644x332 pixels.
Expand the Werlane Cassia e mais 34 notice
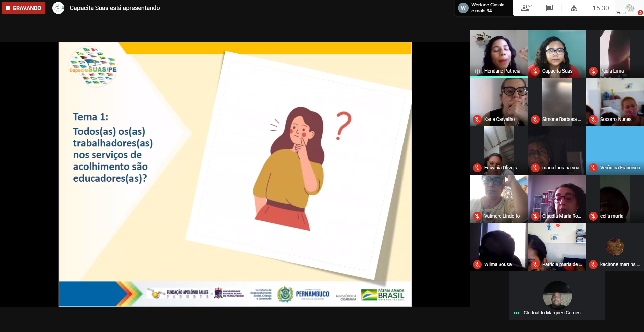[x=487, y=8]
